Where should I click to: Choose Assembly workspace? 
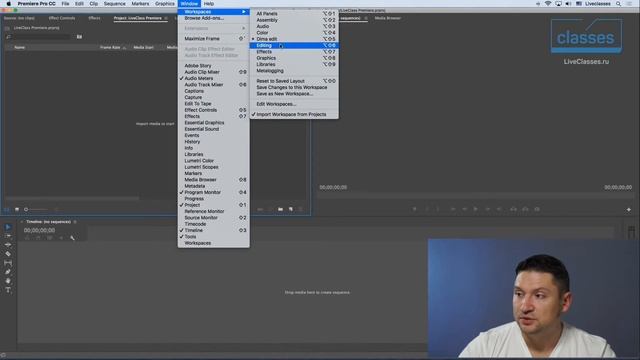[x=294, y=20]
